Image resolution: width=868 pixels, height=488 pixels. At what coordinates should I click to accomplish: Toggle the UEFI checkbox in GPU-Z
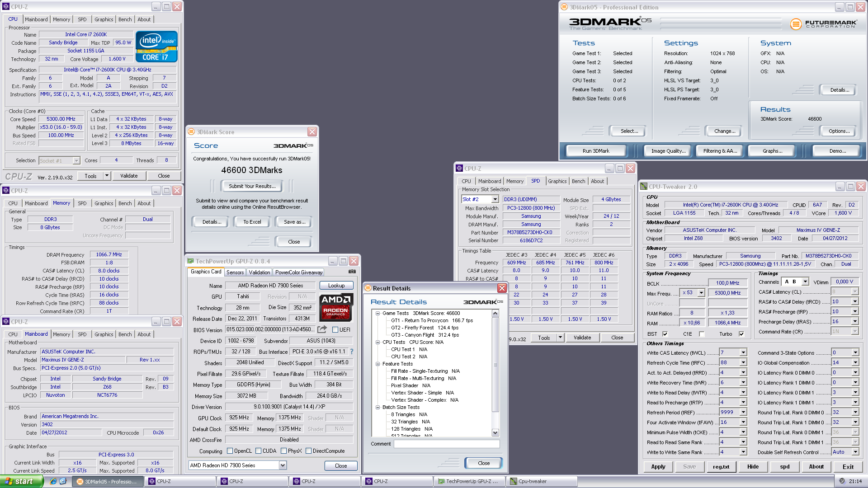335,330
